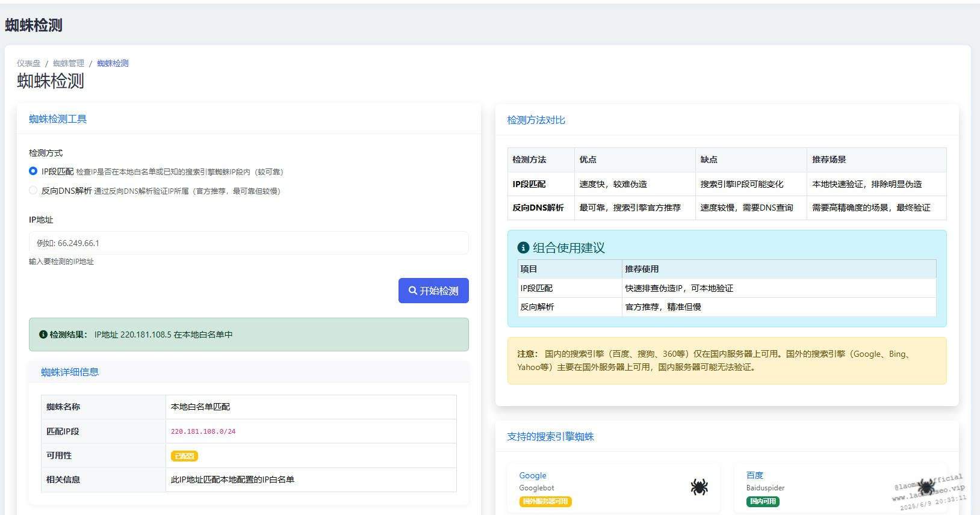The image size is (980, 515).
Task: Click the 官方推荐，精准但慢 cell
Action: [x=779, y=307]
